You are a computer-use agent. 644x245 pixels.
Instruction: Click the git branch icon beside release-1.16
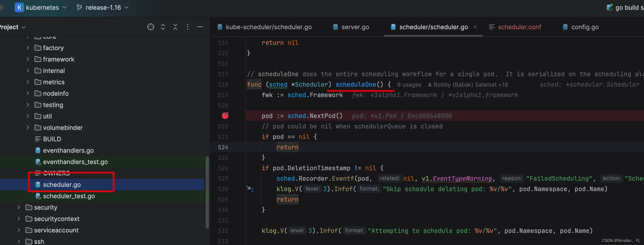click(79, 8)
